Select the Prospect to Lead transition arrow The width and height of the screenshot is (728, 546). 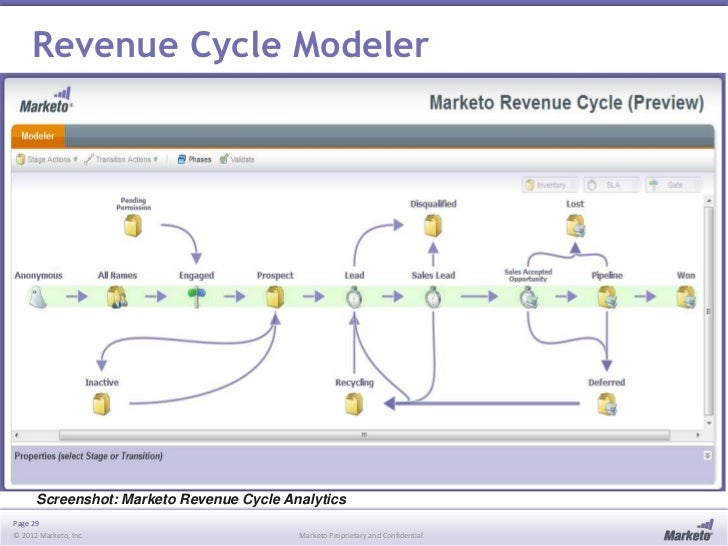point(313,296)
